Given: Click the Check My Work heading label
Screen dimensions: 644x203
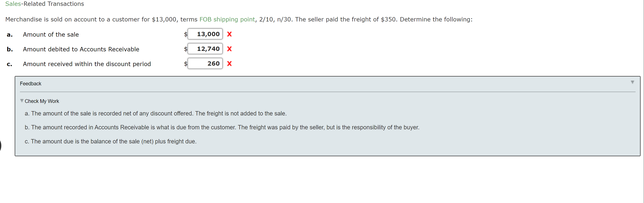Looking at the screenshot, I should tap(42, 101).
